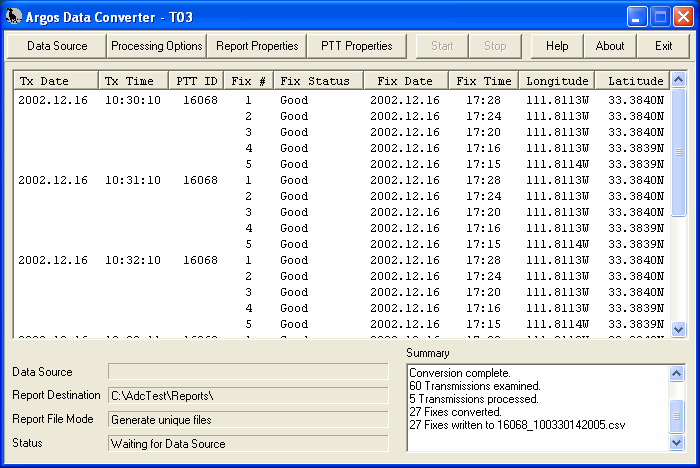Click the Argos app icon in title bar
Screen dimensions: 700x468
coord(14,17)
